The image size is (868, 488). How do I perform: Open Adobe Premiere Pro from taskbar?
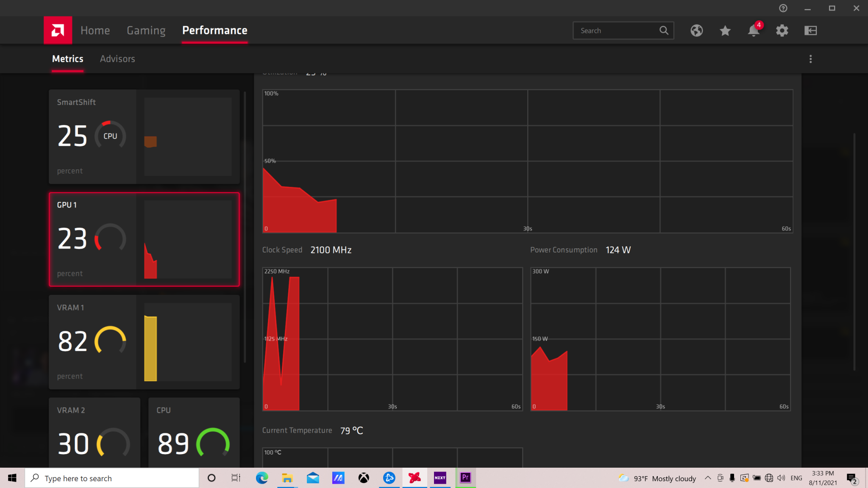(x=465, y=478)
